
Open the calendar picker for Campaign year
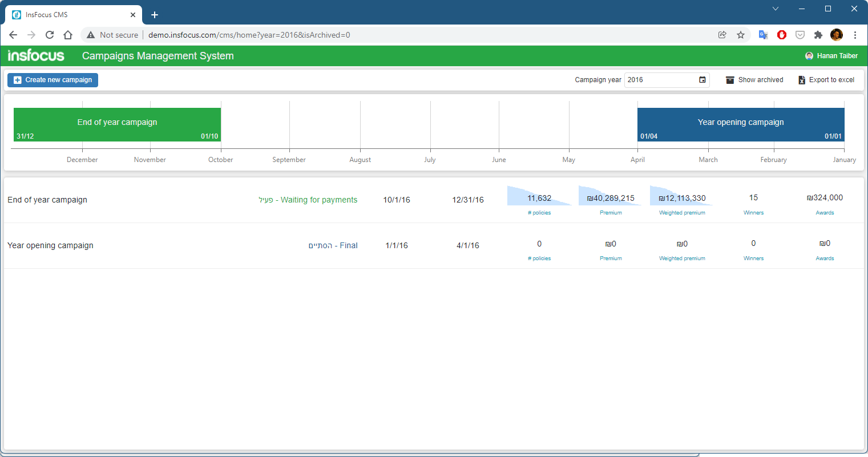[x=702, y=80]
